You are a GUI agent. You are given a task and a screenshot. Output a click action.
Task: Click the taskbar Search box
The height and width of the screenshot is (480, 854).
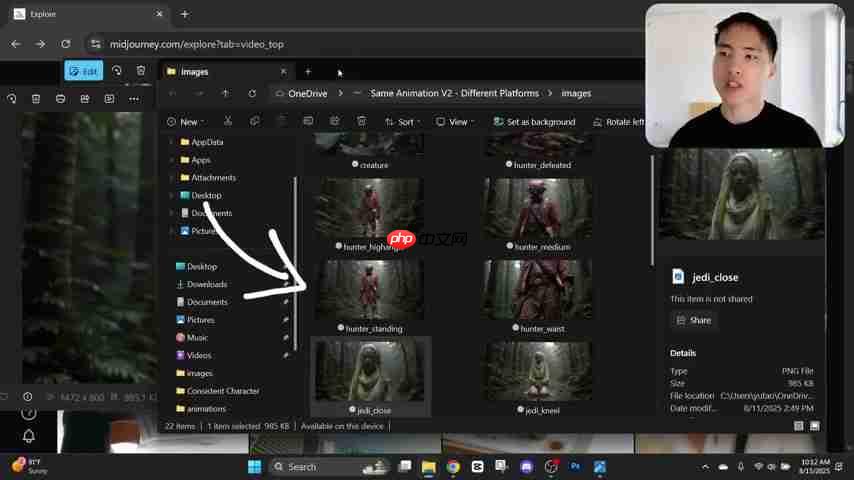click(331, 467)
